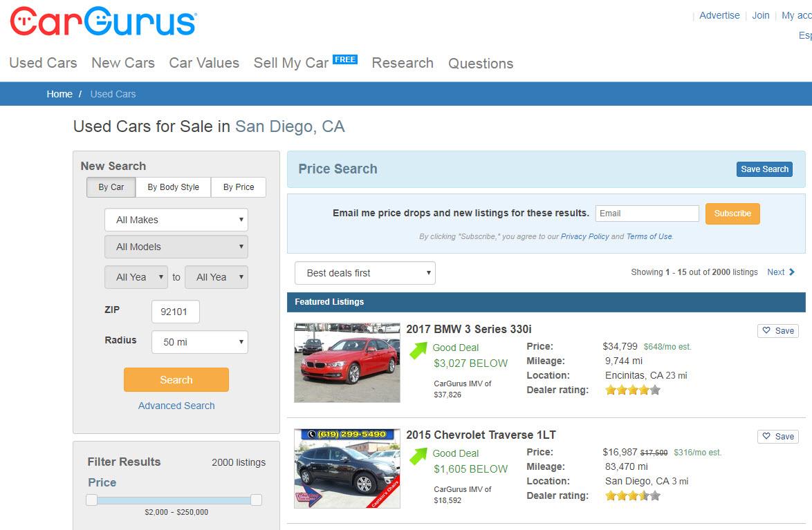Click the orange Search button
The image size is (812, 530).
(176, 379)
